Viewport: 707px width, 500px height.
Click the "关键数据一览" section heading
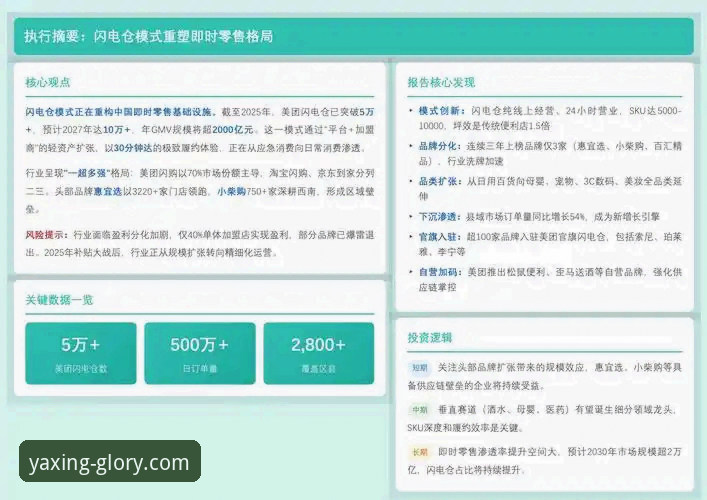pyautogui.click(x=59, y=300)
